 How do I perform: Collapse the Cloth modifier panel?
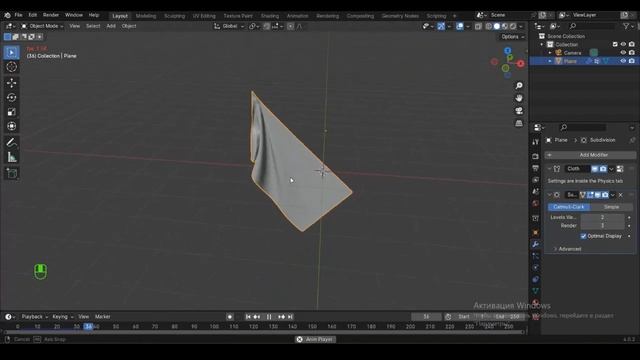(549, 169)
